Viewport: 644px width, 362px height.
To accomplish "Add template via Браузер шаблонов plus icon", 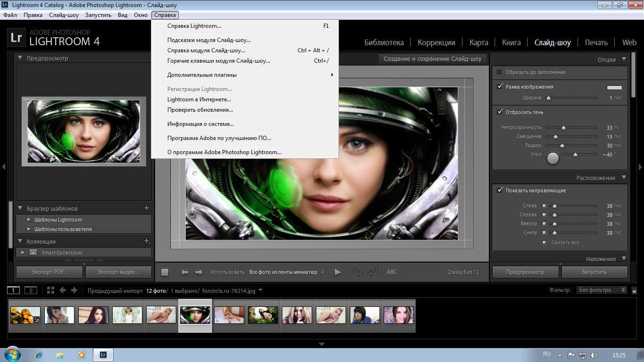I will [x=146, y=208].
